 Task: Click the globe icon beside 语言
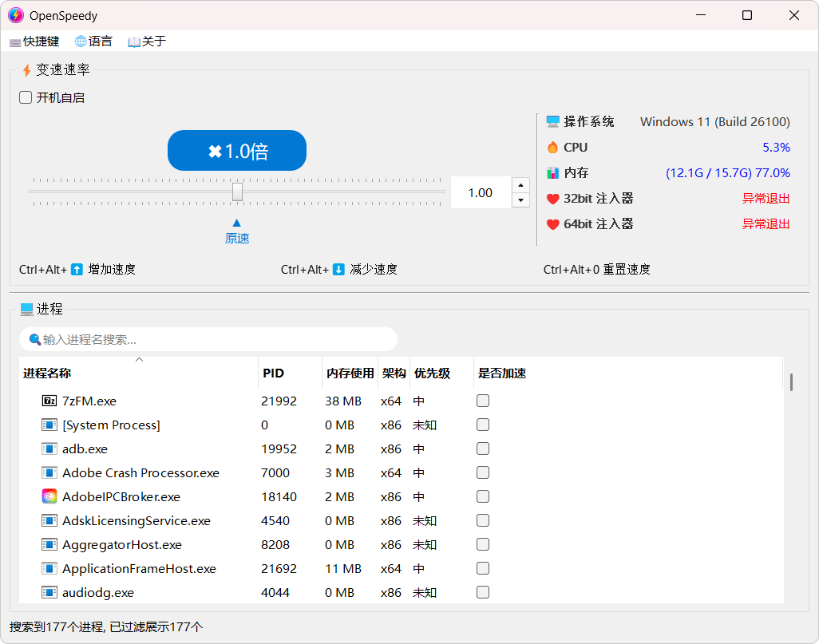[x=81, y=41]
